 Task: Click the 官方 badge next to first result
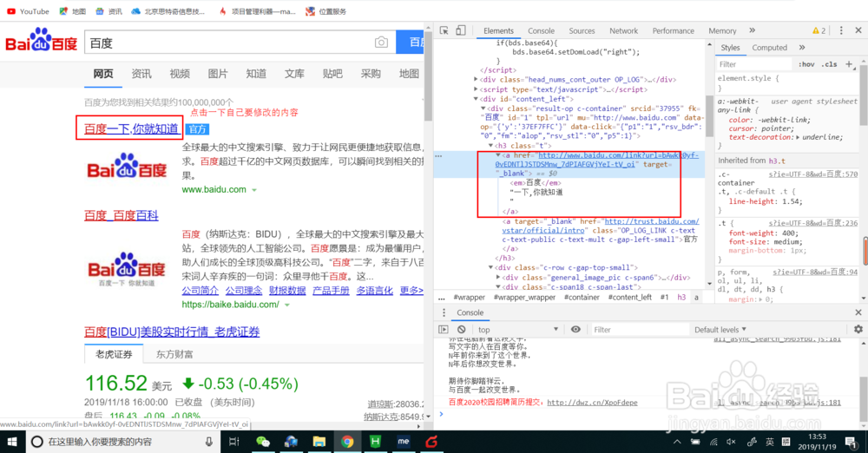click(x=197, y=129)
